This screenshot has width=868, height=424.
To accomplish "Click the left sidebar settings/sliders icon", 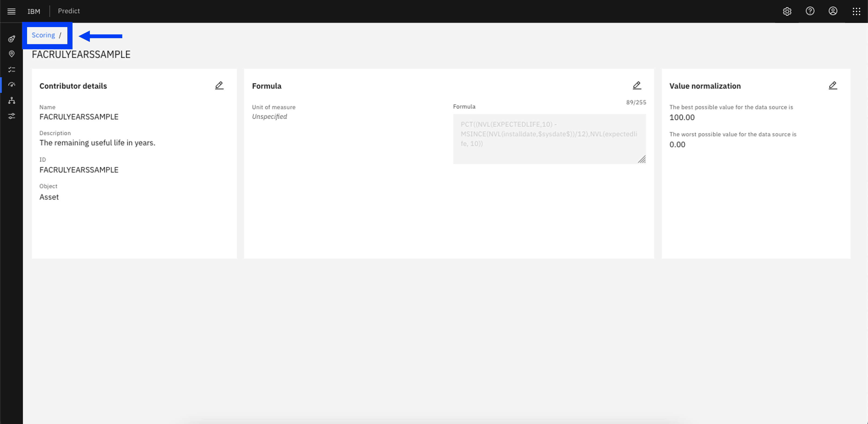I will click(12, 116).
